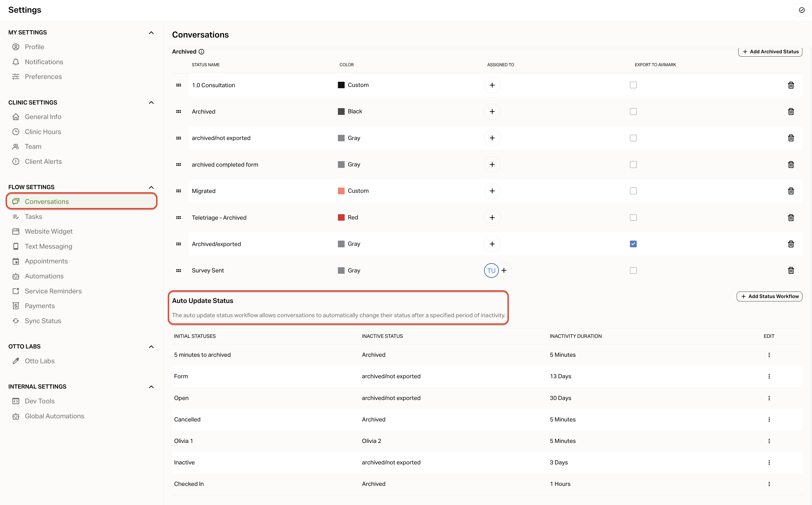Tick Avimark export for archived completed form
Screen dimensions: 812x505
tap(633, 165)
